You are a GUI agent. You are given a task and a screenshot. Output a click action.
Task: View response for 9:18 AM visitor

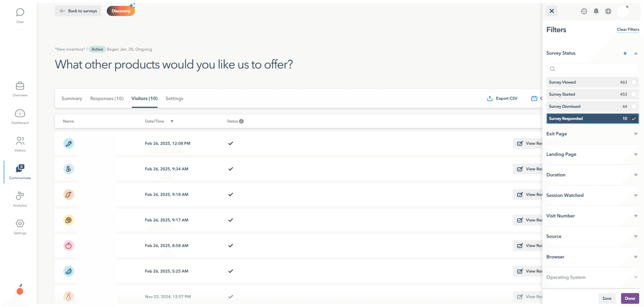[528, 194]
